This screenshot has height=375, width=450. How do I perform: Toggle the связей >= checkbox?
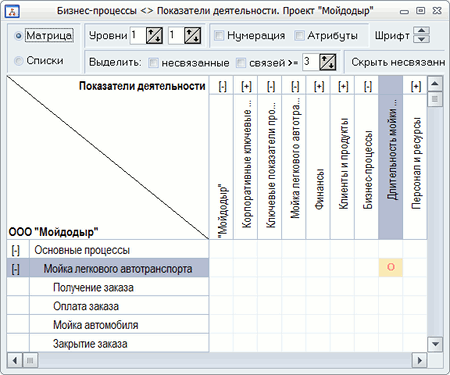coord(241,62)
